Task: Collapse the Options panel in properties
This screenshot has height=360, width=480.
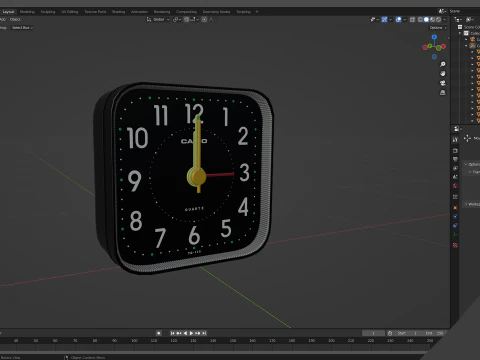Action: pyautogui.click(x=466, y=164)
